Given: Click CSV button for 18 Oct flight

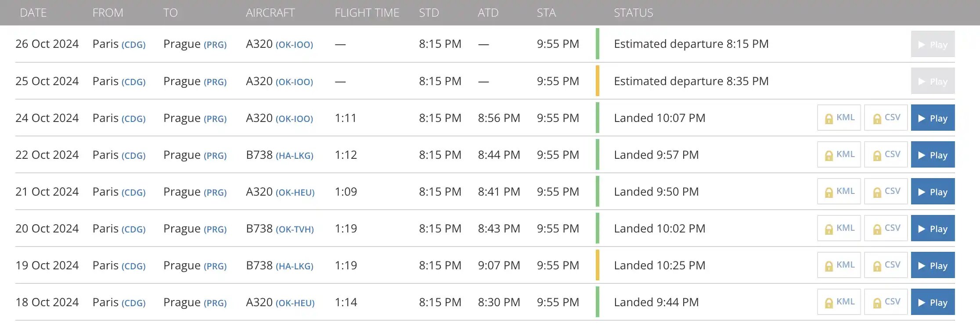Looking at the screenshot, I should (x=886, y=302).
